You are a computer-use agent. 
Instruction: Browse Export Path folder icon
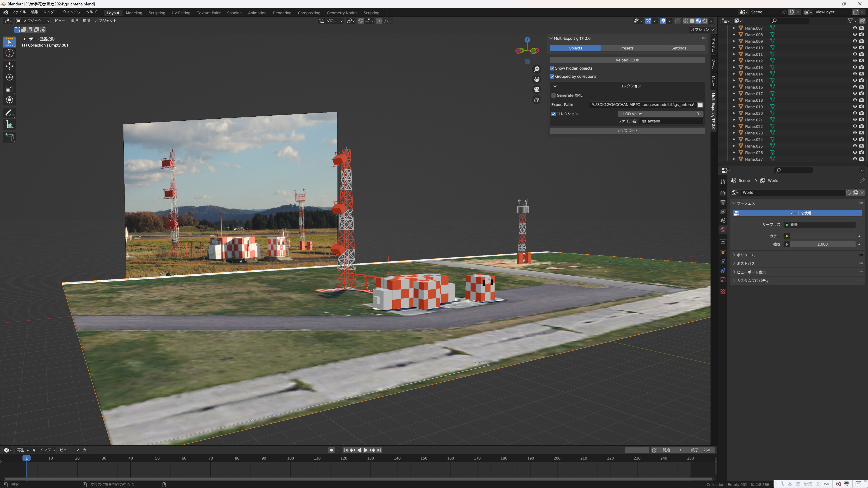tap(700, 105)
